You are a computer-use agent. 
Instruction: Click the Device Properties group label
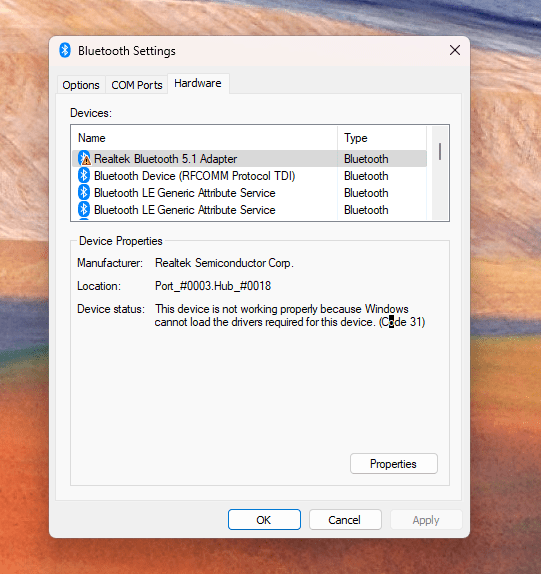click(x=121, y=241)
